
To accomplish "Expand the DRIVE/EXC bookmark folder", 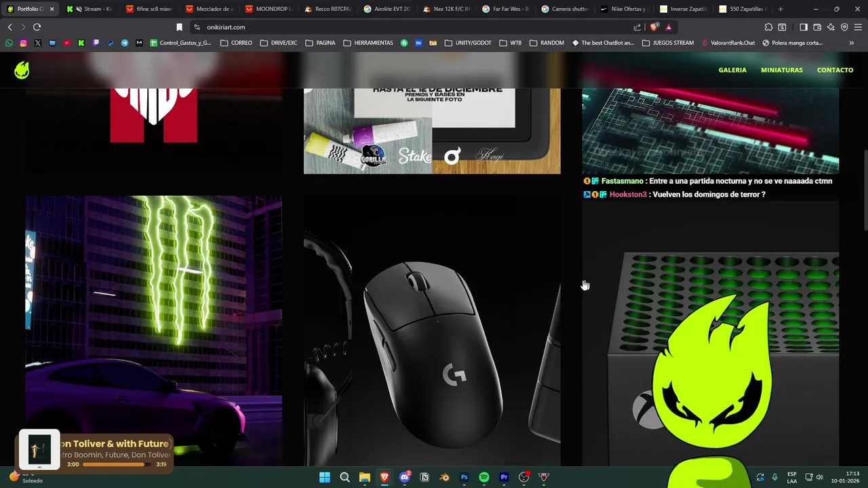I will 278,43.
